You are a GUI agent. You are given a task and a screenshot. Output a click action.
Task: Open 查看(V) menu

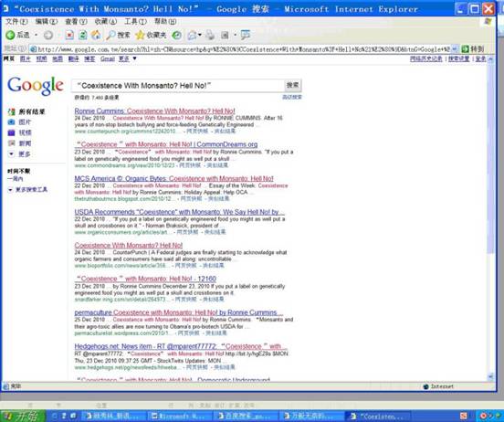(x=76, y=22)
